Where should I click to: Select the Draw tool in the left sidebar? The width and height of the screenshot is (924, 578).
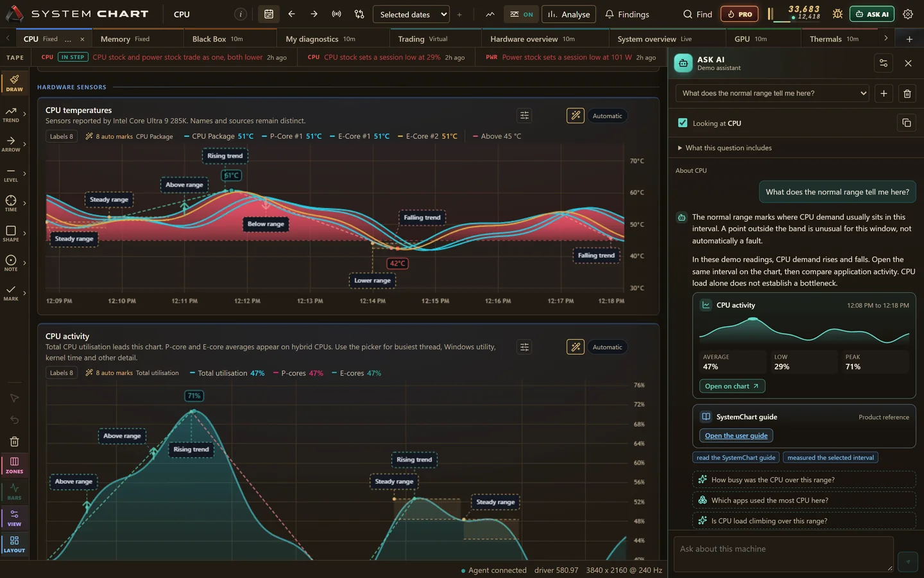[14, 83]
